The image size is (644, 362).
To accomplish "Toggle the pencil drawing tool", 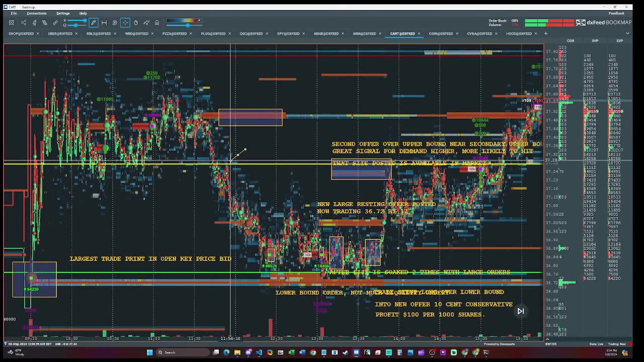I will (x=94, y=23).
